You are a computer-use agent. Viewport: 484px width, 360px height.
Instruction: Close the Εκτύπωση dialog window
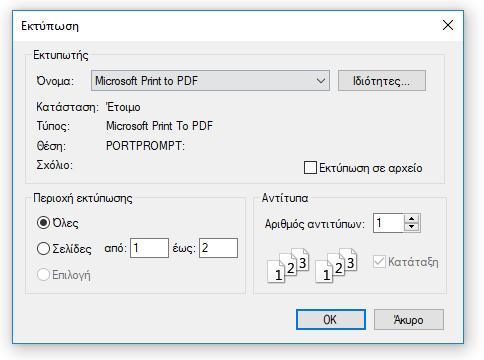(448, 25)
